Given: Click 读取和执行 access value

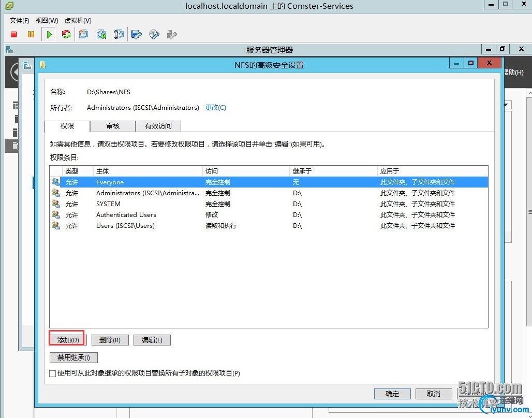Looking at the screenshot, I should point(221,225).
